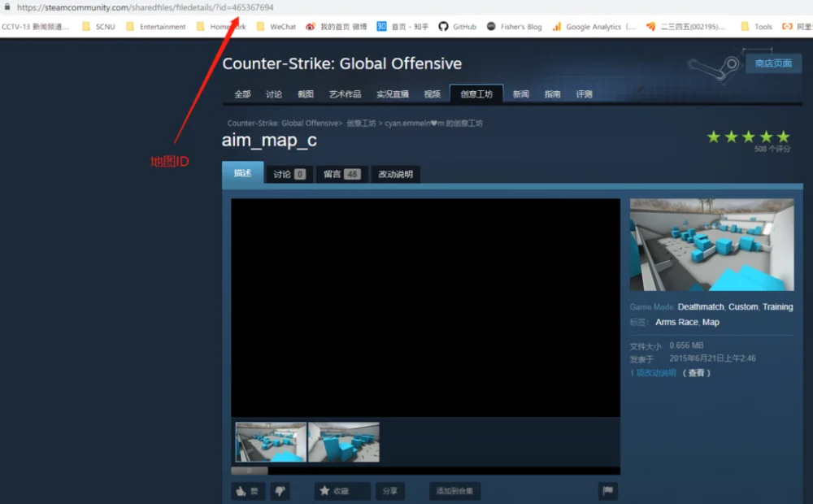The image size is (813, 504).
Task: Select the 描述 description tab
Action: tap(242, 173)
